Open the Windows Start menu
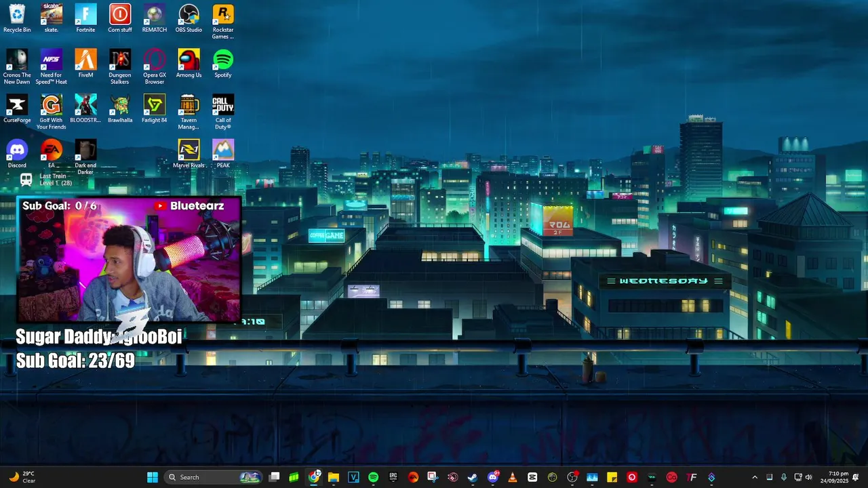This screenshot has height=488, width=868. [x=153, y=477]
